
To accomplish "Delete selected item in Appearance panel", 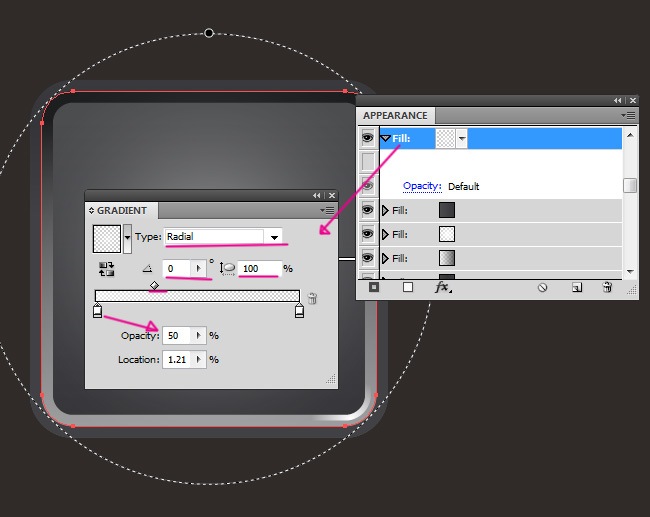I will click(x=606, y=287).
